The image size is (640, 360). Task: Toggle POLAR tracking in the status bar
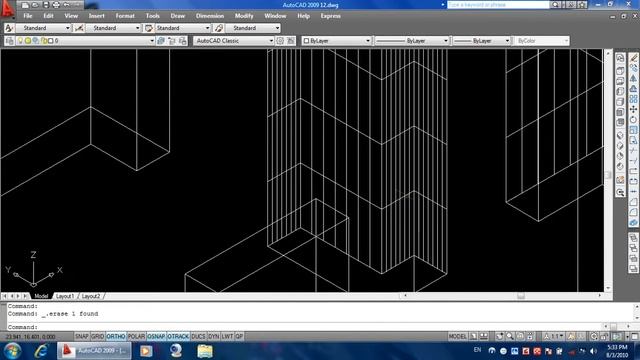point(136,336)
